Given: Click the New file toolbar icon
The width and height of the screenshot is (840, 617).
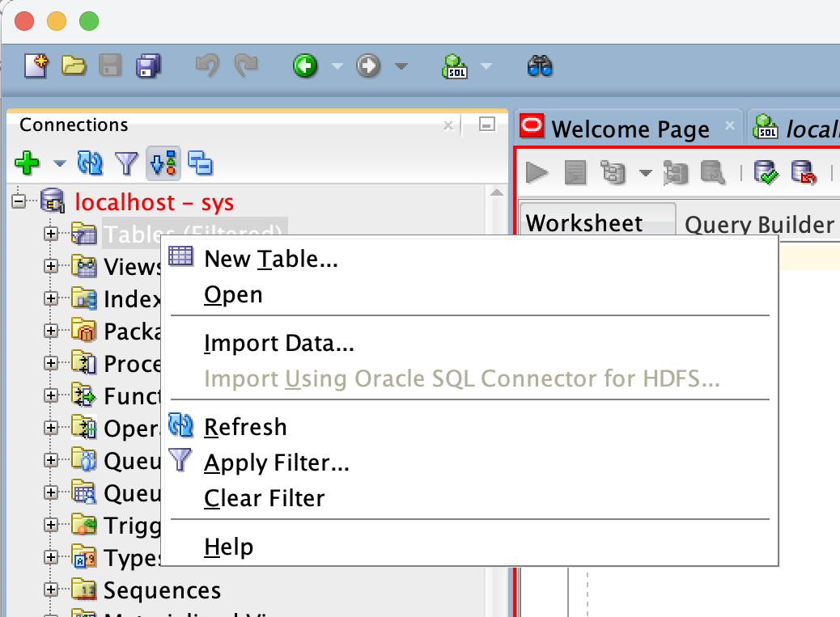Looking at the screenshot, I should (x=36, y=66).
